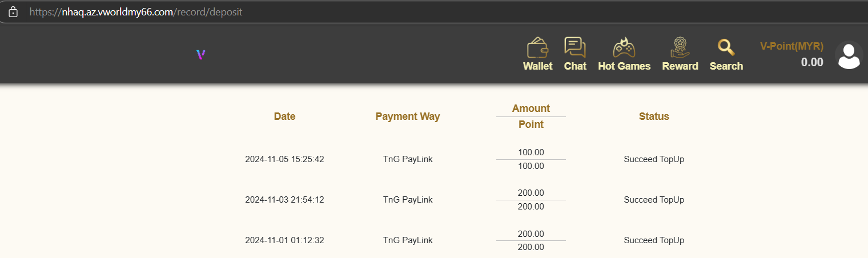Open the Wallet icon
Viewport: 868px width, 258px height.
537,48
